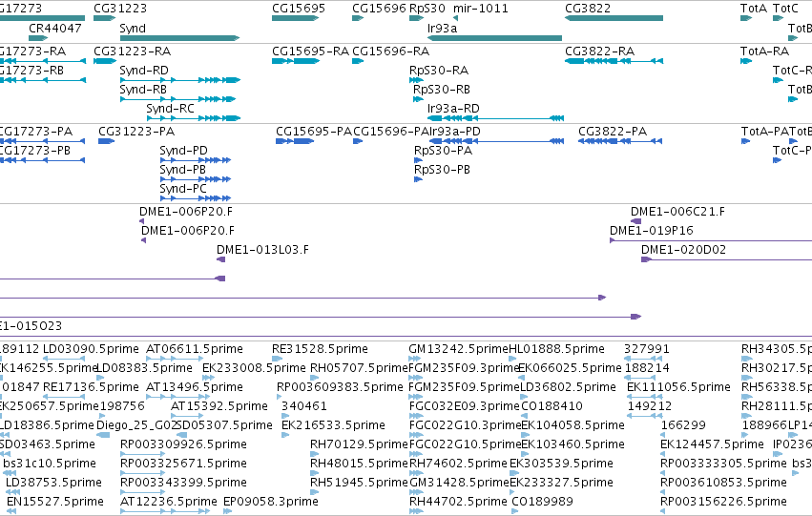Image resolution: width=812 pixels, height=516 pixels.
Task: Click protein CG3822-PA
Action: [620, 141]
